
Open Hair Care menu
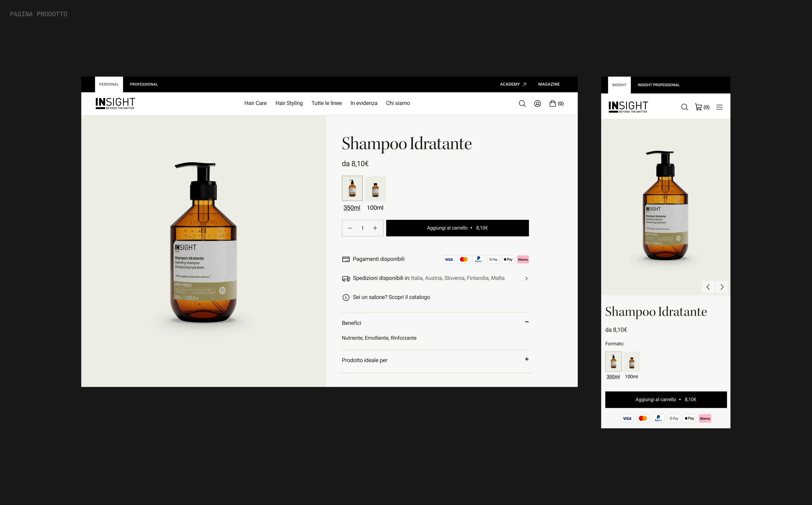255,103
